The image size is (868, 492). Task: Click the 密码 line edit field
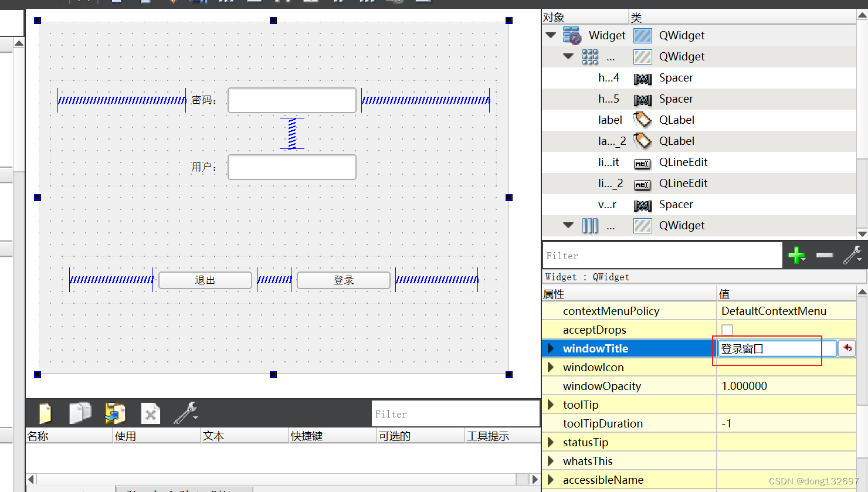pos(292,100)
